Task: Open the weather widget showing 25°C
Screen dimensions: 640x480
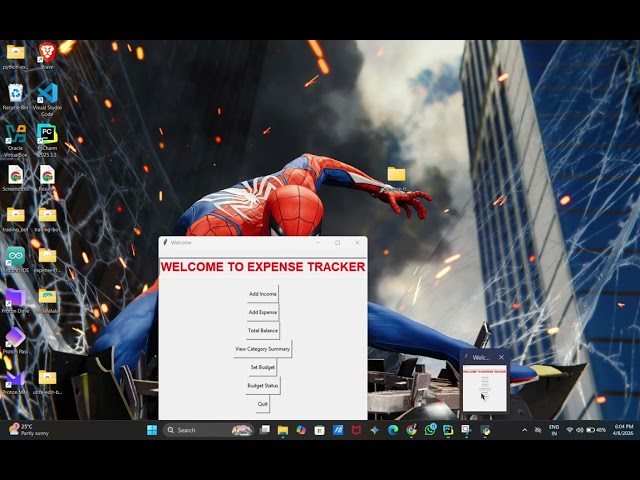Action: [29, 430]
